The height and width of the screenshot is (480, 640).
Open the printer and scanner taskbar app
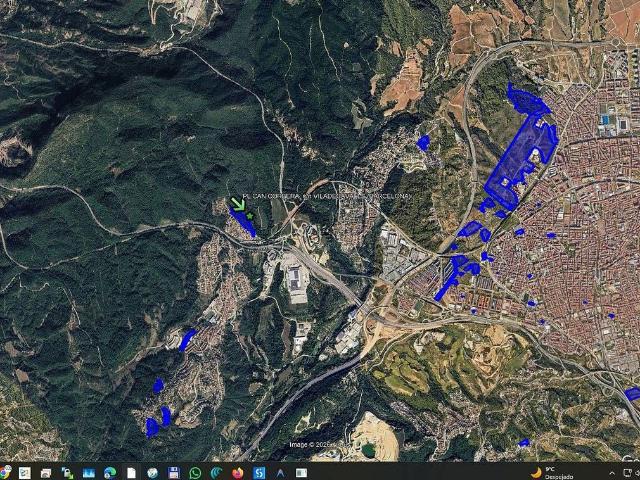coord(46,473)
